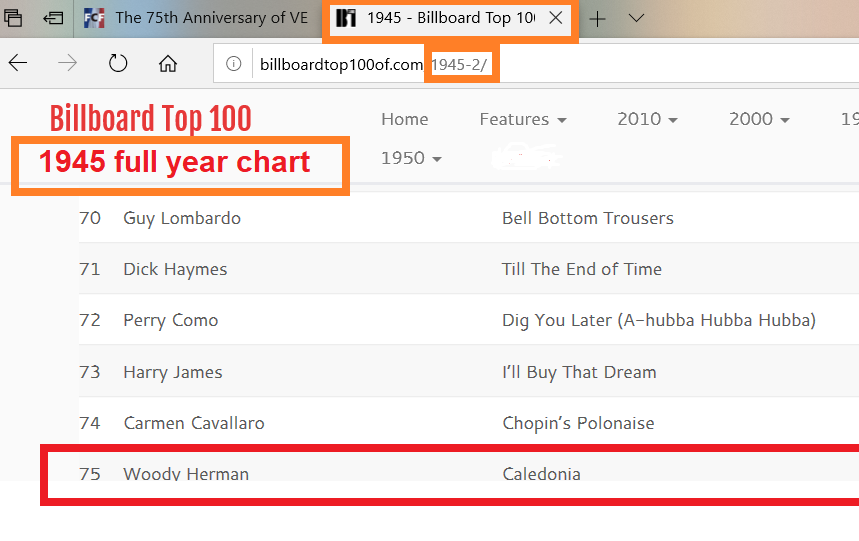Click the browser back arrow

pos(18,64)
